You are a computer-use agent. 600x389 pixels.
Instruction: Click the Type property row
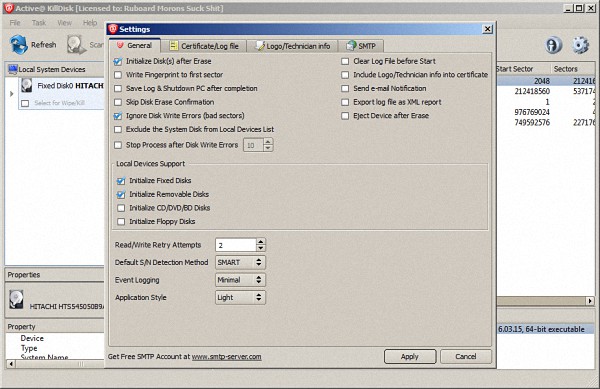(55, 348)
